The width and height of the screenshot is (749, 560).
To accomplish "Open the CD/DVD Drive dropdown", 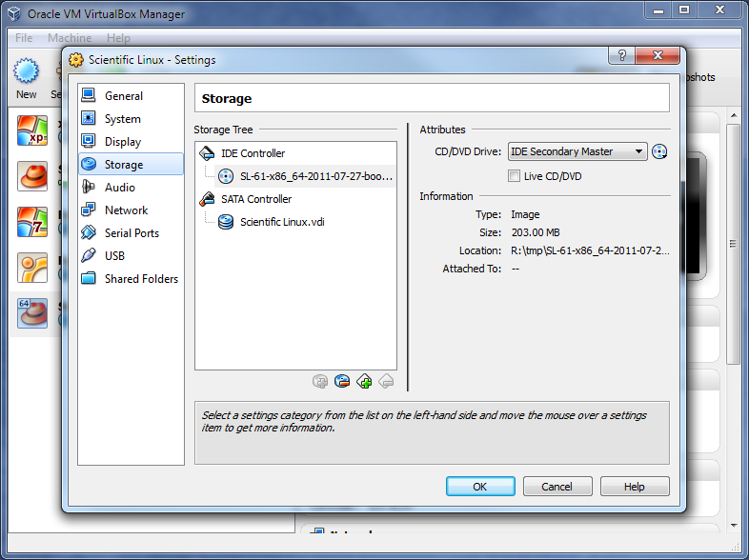I will point(577,151).
